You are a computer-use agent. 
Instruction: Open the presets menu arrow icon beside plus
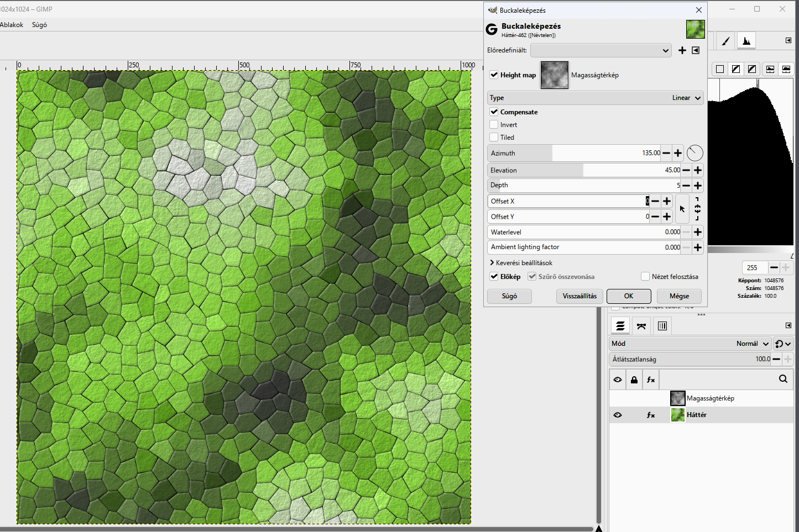pyautogui.click(x=696, y=50)
